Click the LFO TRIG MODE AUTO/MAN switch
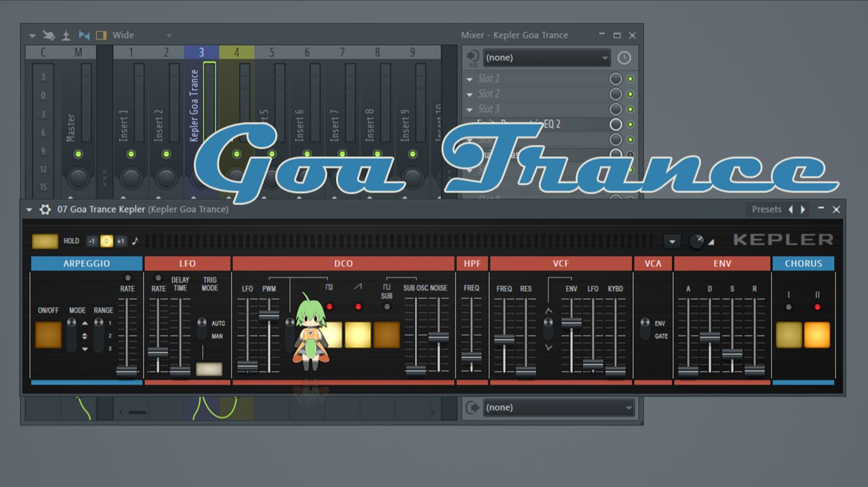Screen dimensions: 868x487 point(202,329)
